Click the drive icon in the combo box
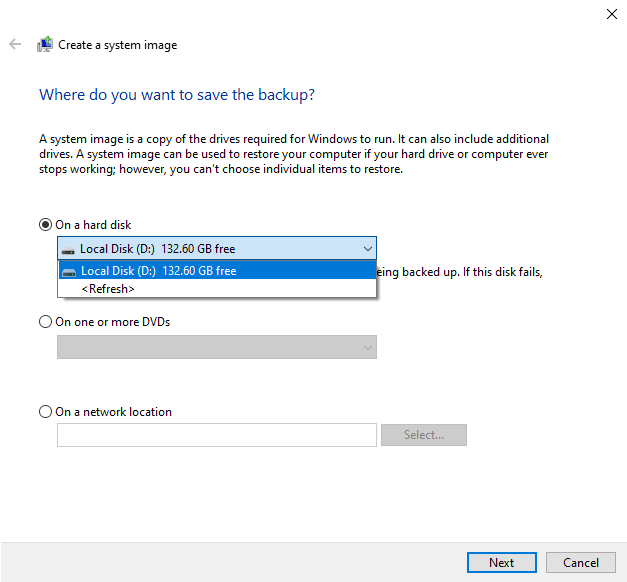The image size is (627, 582). click(68, 250)
